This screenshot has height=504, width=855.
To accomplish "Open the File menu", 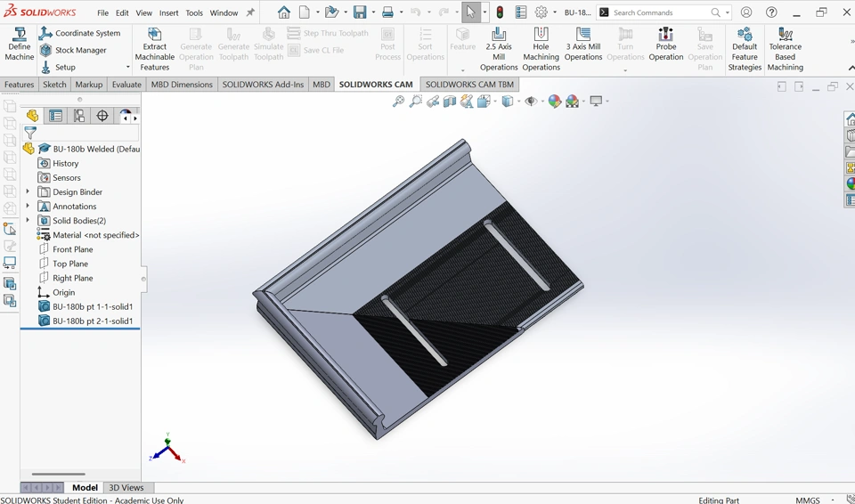I will pos(102,12).
